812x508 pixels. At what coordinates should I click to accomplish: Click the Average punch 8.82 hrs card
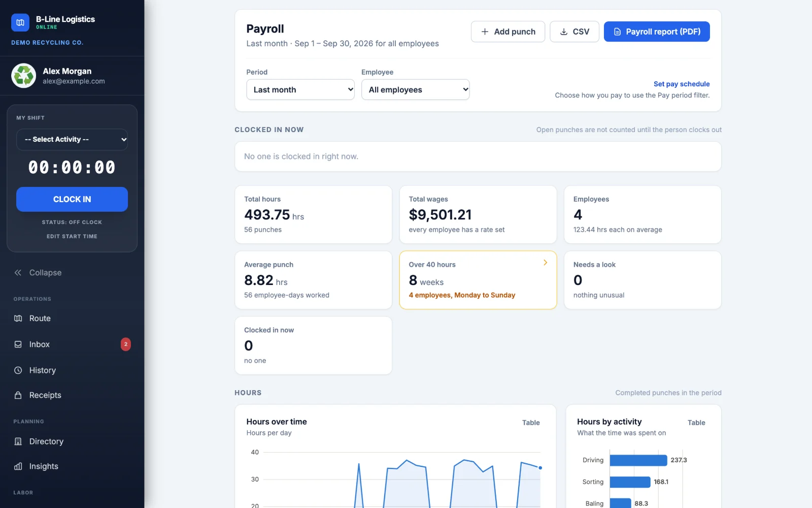(x=313, y=280)
